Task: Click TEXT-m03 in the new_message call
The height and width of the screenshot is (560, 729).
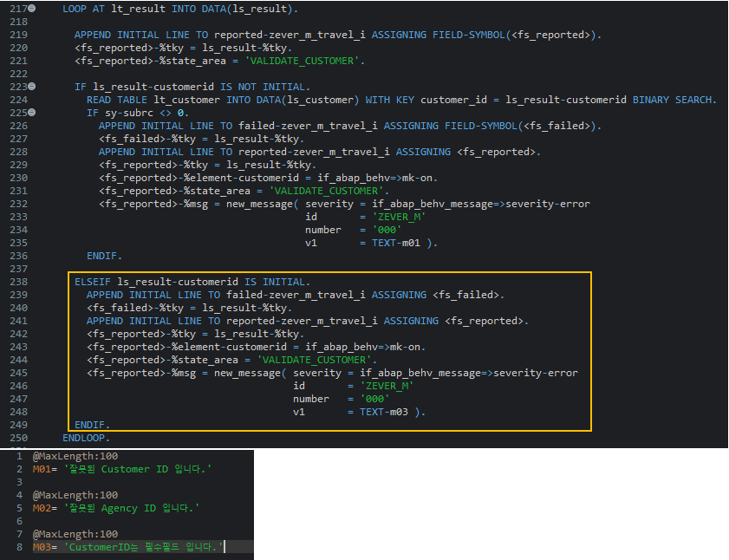Action: point(383,412)
